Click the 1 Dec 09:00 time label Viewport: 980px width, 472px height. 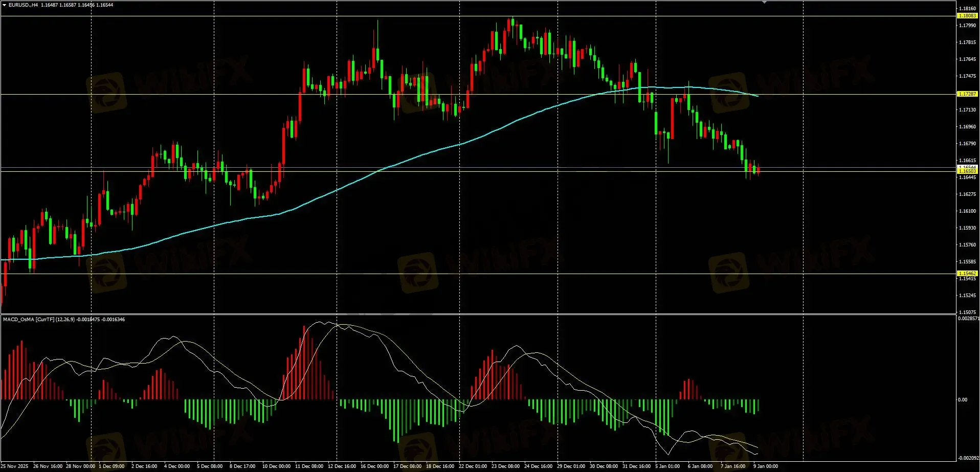coord(112,466)
